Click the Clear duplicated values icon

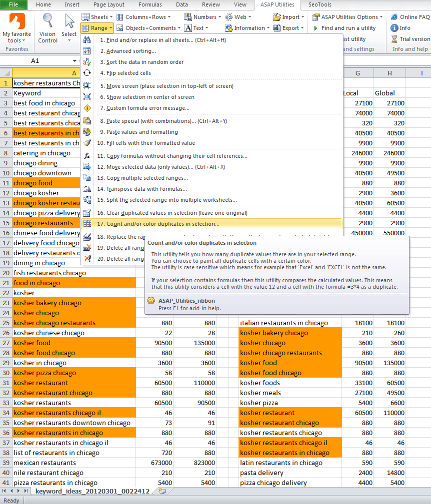[x=87, y=213]
